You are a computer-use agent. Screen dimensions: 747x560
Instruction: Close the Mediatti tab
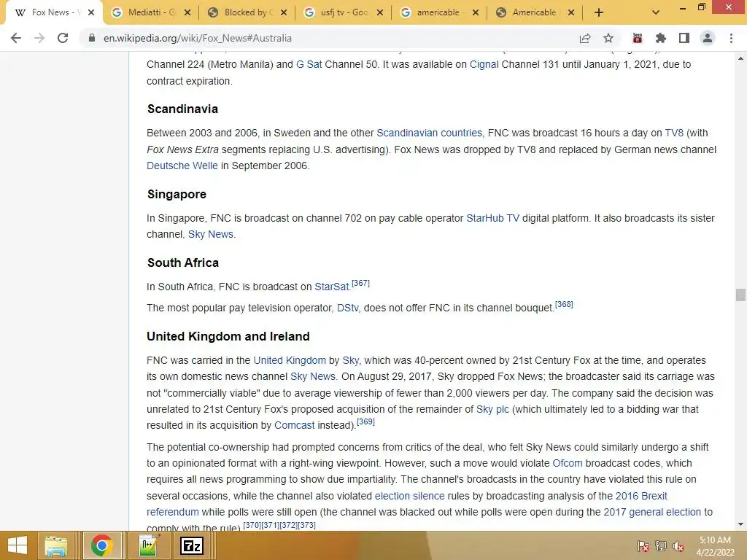187,13
